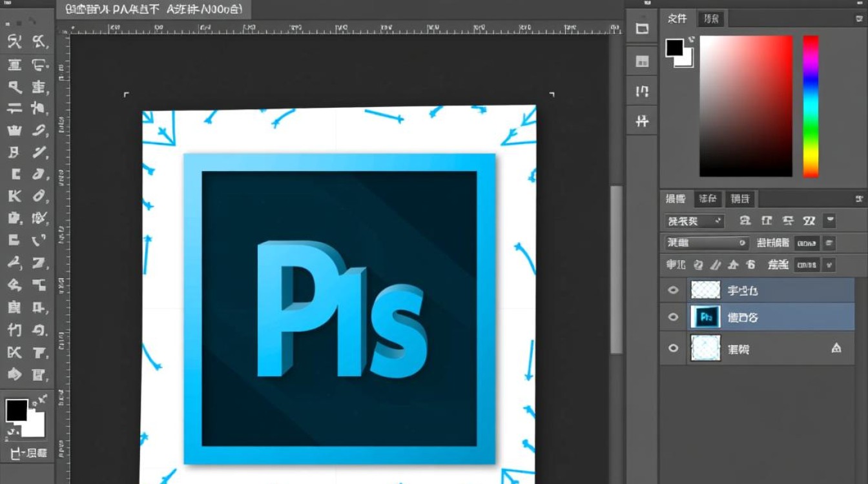
Task: Select the Ps logo layer thumbnail
Action: click(705, 317)
